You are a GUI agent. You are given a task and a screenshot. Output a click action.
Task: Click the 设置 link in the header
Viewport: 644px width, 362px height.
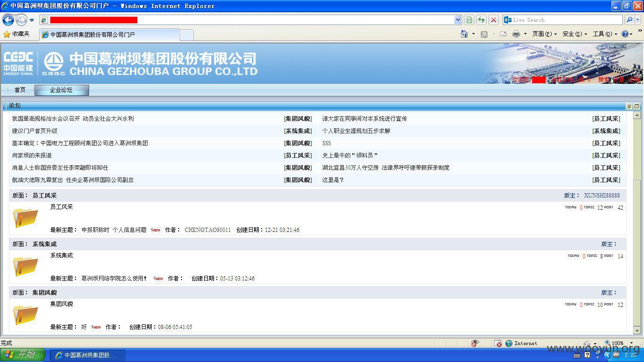(x=619, y=80)
